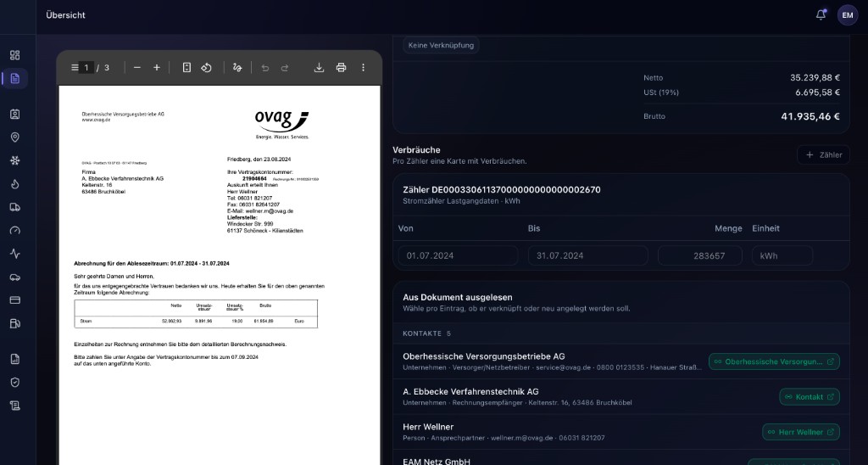Open notifications bell
The height and width of the screenshot is (465, 868).
coord(821,15)
